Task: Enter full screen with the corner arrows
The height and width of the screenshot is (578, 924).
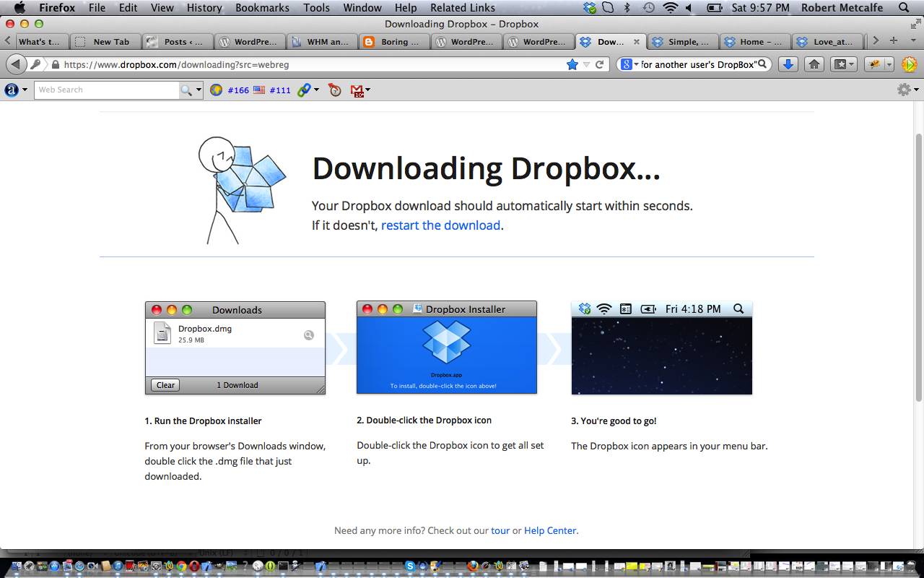Action: (x=915, y=24)
